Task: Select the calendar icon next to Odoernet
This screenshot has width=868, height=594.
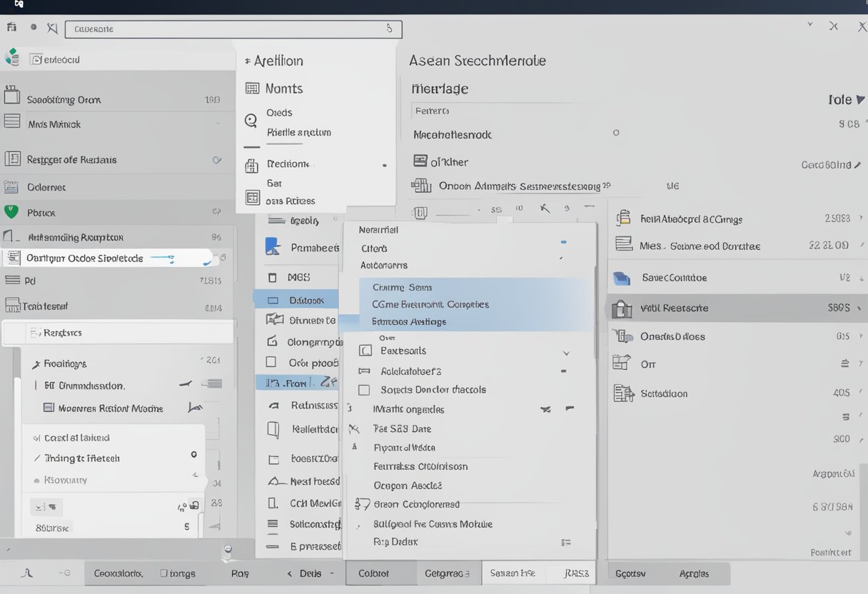Action: (12, 186)
